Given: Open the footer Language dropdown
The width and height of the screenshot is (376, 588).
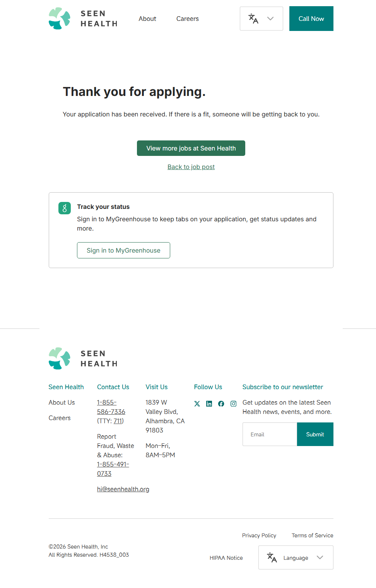Looking at the screenshot, I should [296, 557].
